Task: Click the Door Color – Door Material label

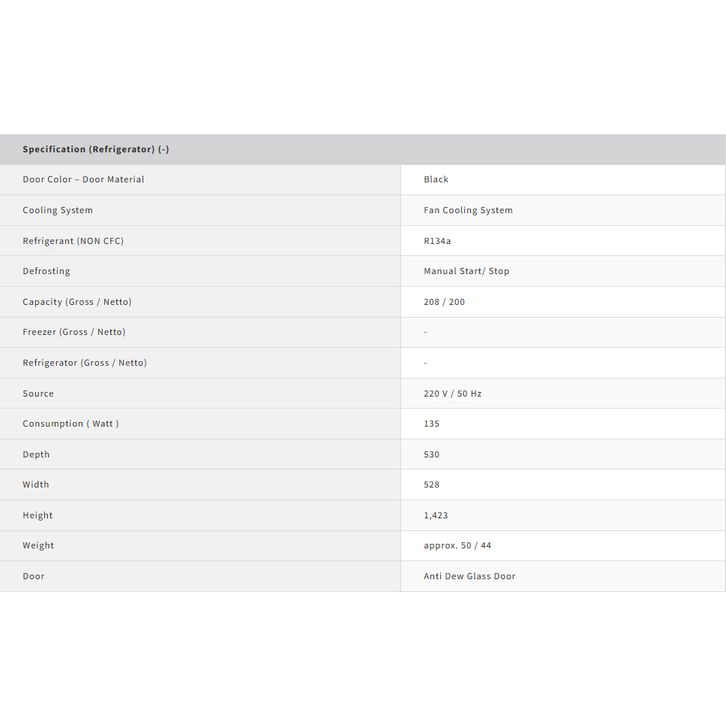Action: (x=83, y=180)
